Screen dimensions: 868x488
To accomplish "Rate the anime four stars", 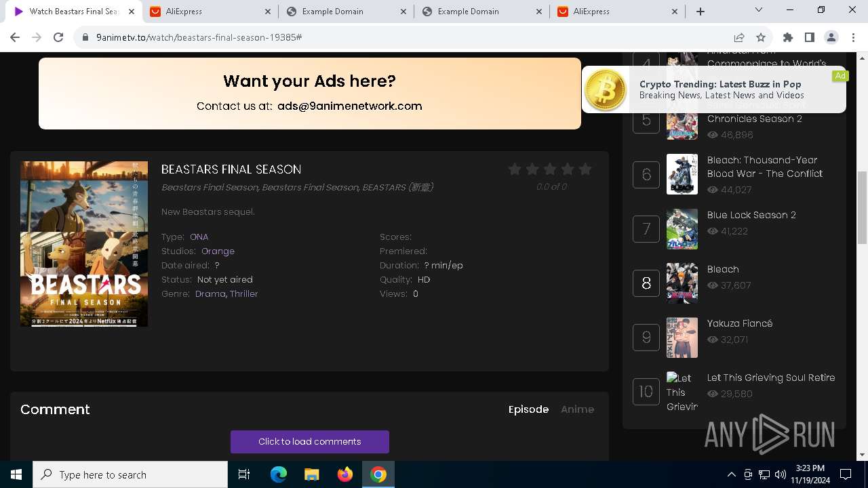I will tap(568, 169).
